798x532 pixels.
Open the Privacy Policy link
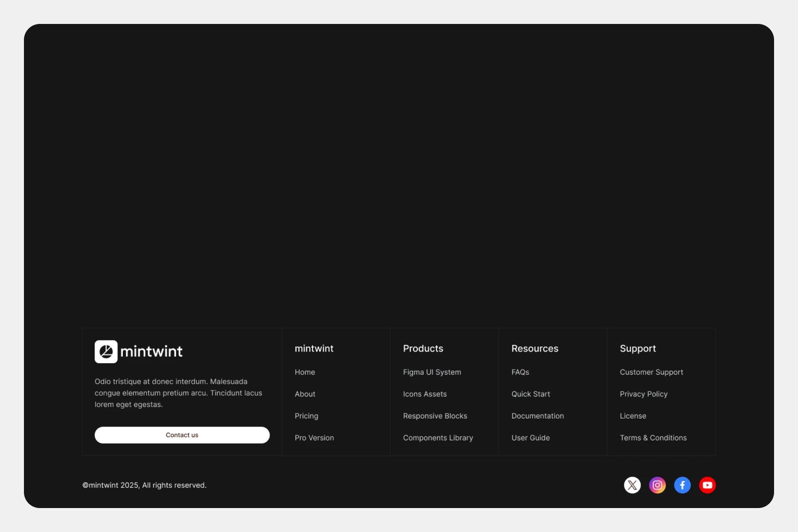click(643, 394)
